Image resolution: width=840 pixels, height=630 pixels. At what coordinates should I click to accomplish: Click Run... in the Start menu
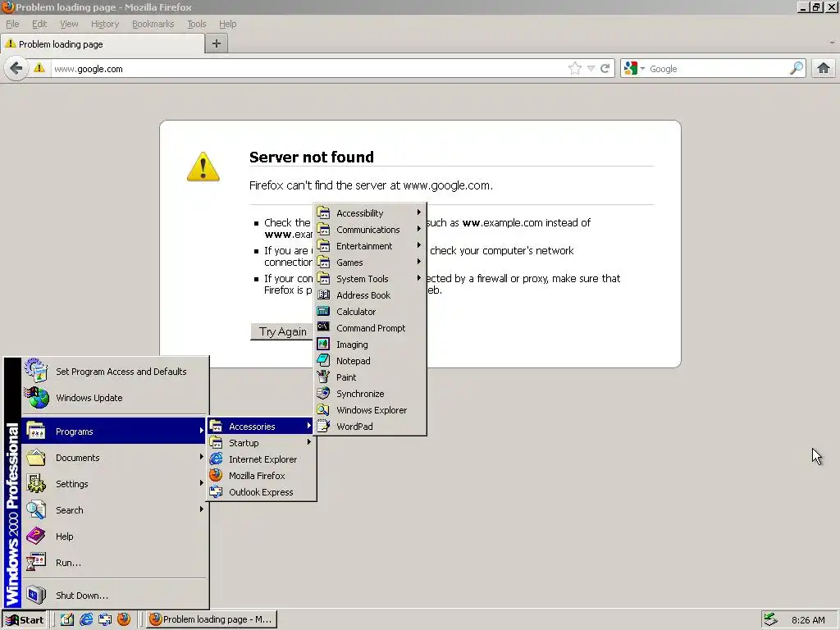coord(114,563)
